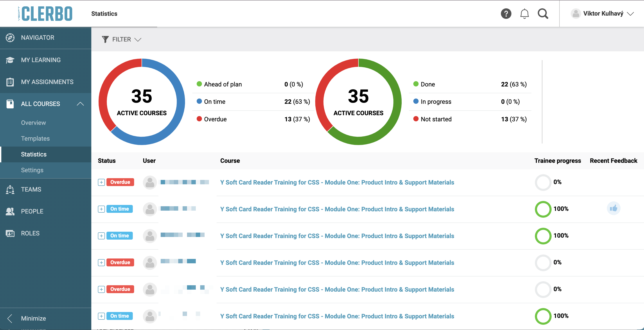Expand the second Overdue row plus icon
The image size is (644, 330).
pos(101,262)
